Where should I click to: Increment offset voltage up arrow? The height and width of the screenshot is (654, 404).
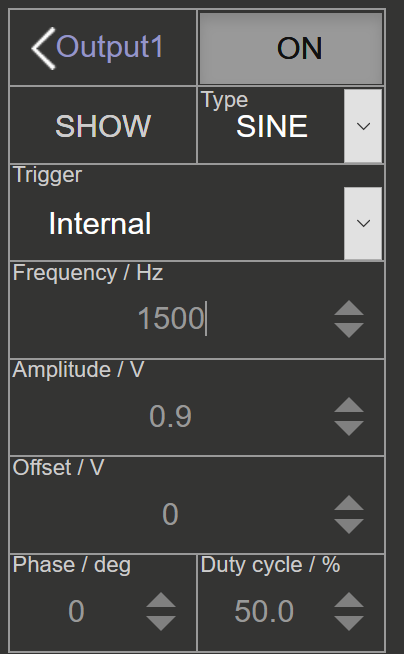(x=349, y=503)
